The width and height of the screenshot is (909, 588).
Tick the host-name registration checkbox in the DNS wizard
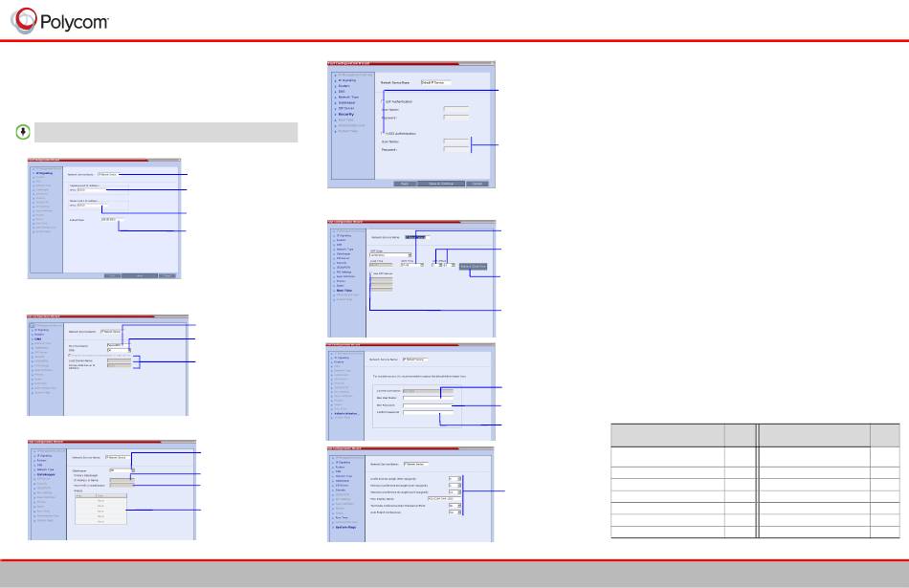pyautogui.click(x=70, y=355)
